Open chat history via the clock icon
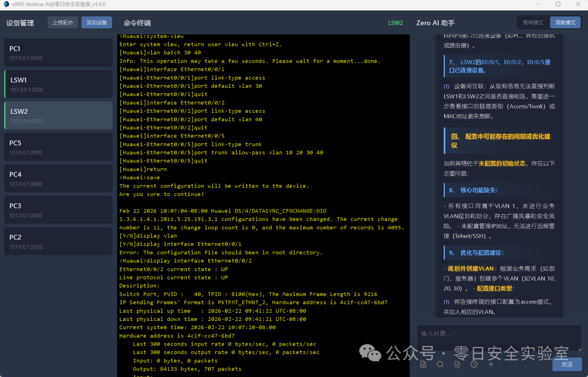Viewport: 588px width, 377px height. click(474, 364)
